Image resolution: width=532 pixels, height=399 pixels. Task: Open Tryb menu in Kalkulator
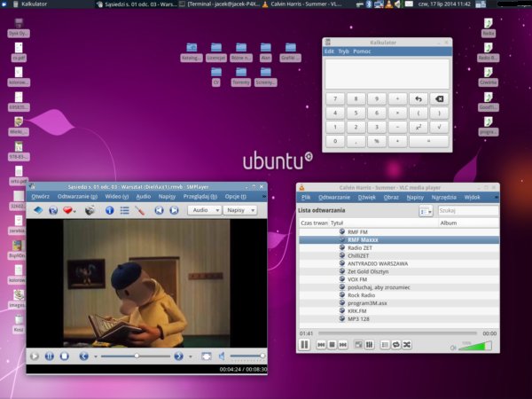click(343, 51)
